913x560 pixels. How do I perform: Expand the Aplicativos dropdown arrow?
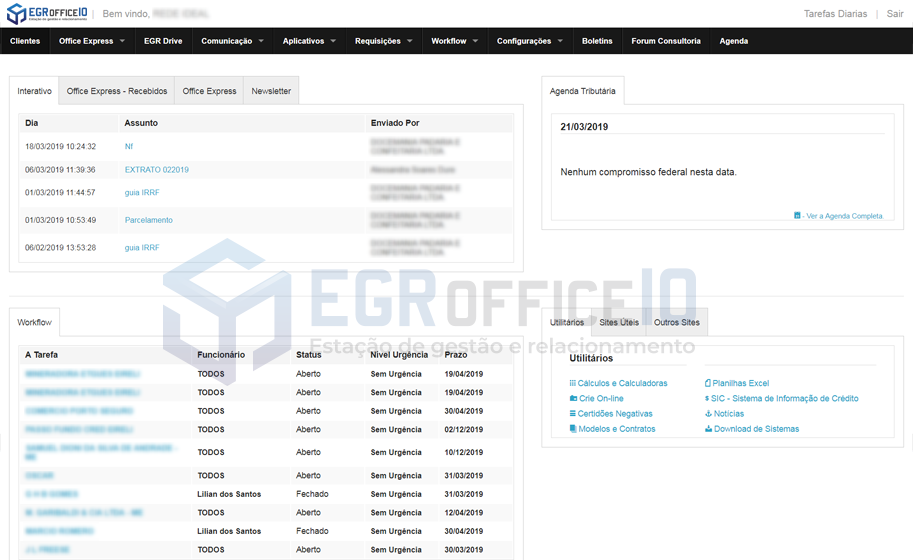click(333, 41)
